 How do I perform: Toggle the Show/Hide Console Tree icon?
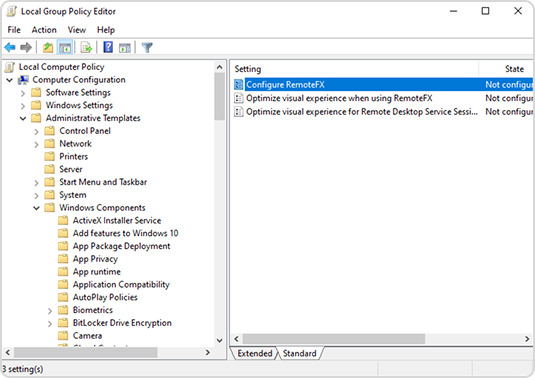(x=65, y=47)
